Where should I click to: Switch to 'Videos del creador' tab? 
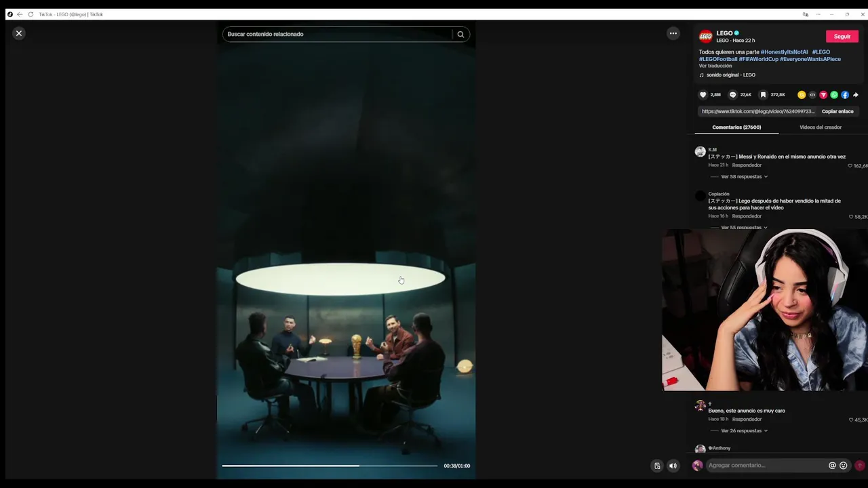tap(820, 127)
